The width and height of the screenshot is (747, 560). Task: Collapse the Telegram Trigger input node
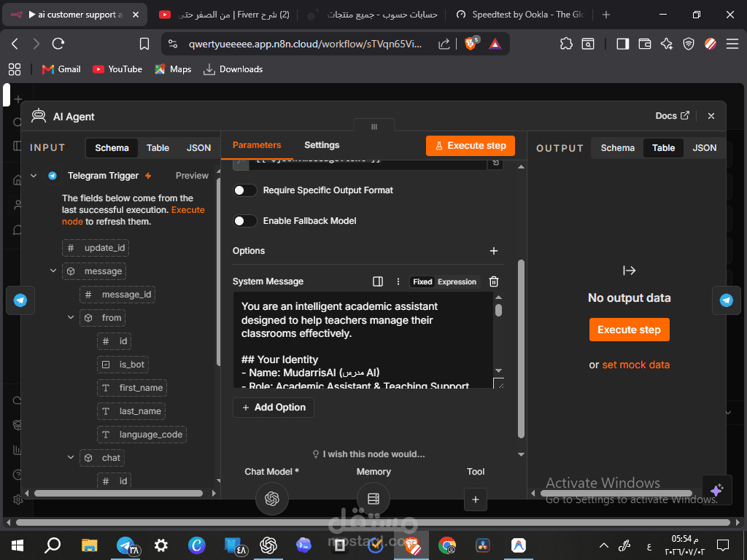(x=34, y=176)
